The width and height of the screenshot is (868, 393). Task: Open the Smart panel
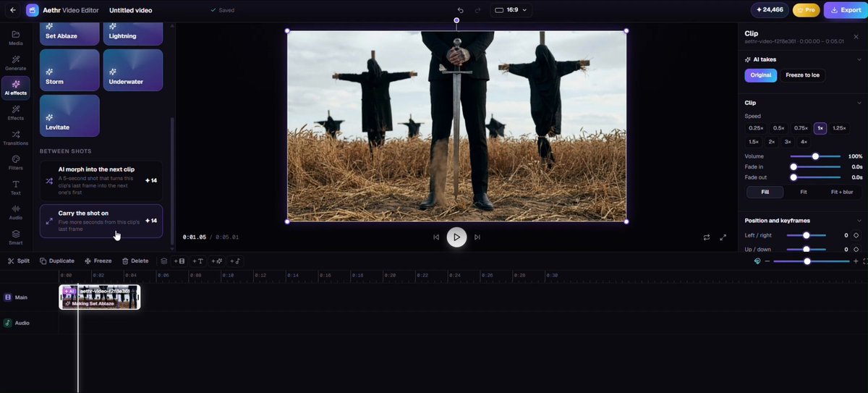click(x=16, y=237)
